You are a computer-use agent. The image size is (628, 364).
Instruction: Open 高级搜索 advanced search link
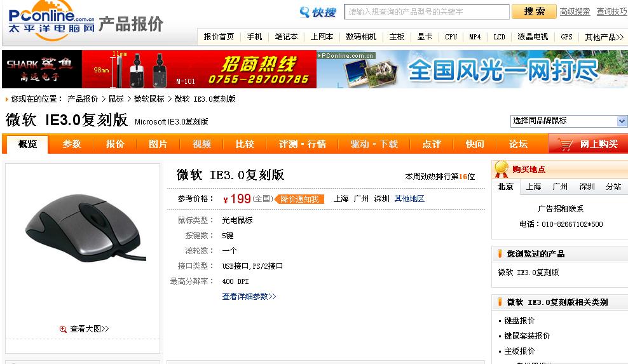coord(575,11)
